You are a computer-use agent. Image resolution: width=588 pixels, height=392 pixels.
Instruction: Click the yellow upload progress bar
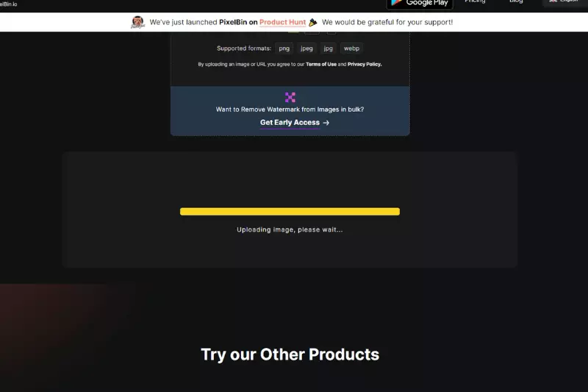[290, 212]
